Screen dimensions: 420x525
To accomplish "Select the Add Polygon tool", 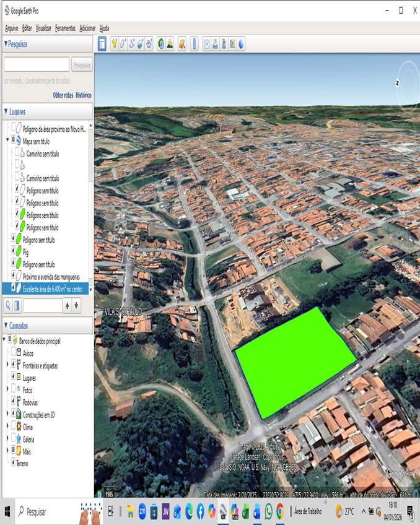I will coord(123,44).
